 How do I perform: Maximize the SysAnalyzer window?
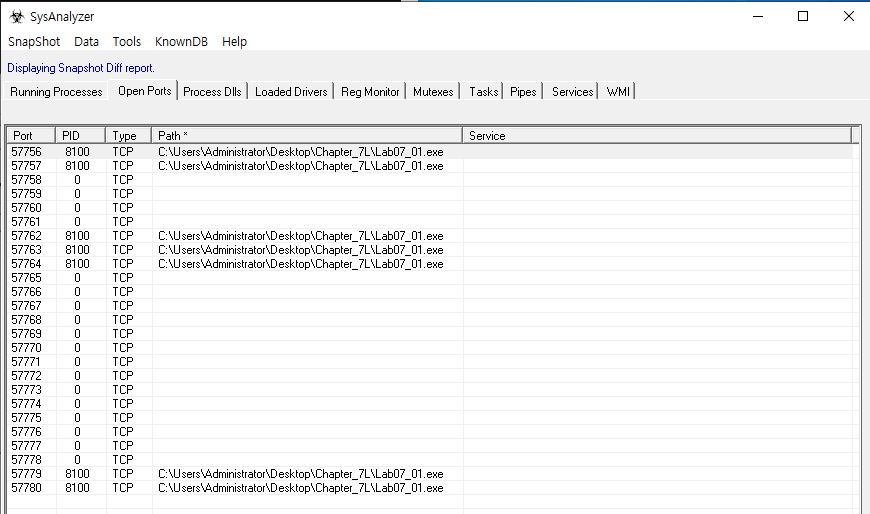(803, 16)
